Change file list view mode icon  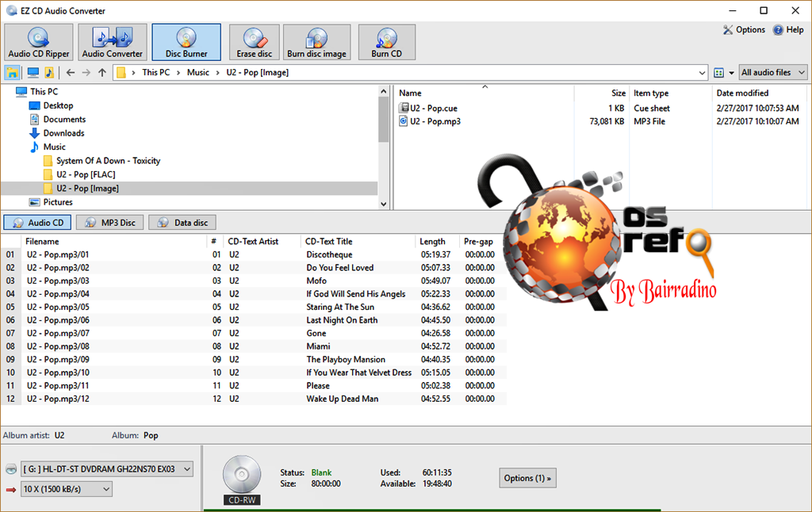point(718,72)
